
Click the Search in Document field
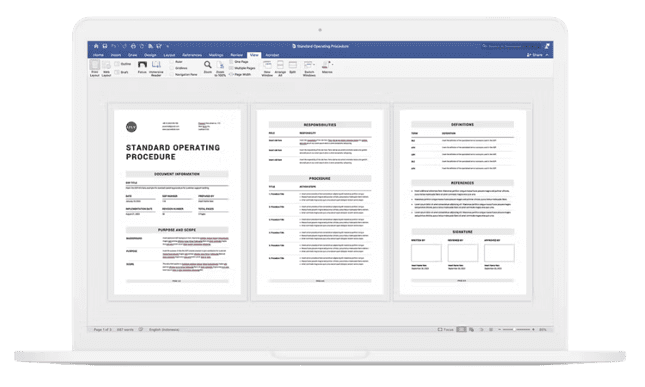(512, 46)
